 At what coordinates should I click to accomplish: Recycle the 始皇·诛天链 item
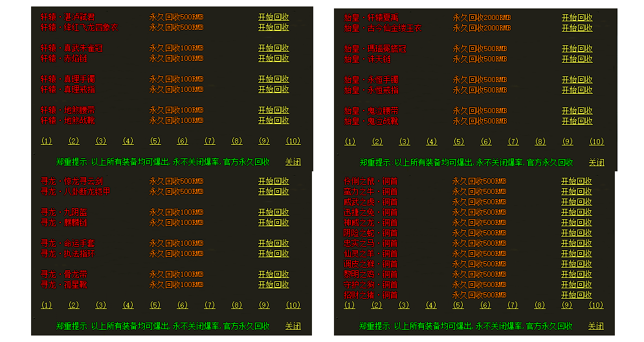[577, 59]
